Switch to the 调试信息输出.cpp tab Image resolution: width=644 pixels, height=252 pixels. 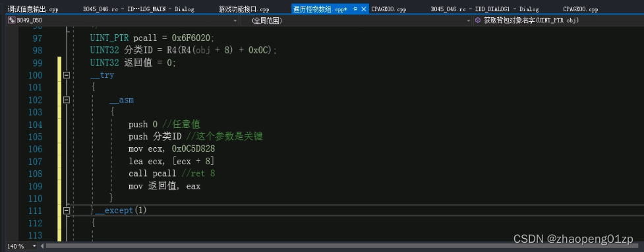tap(33, 9)
